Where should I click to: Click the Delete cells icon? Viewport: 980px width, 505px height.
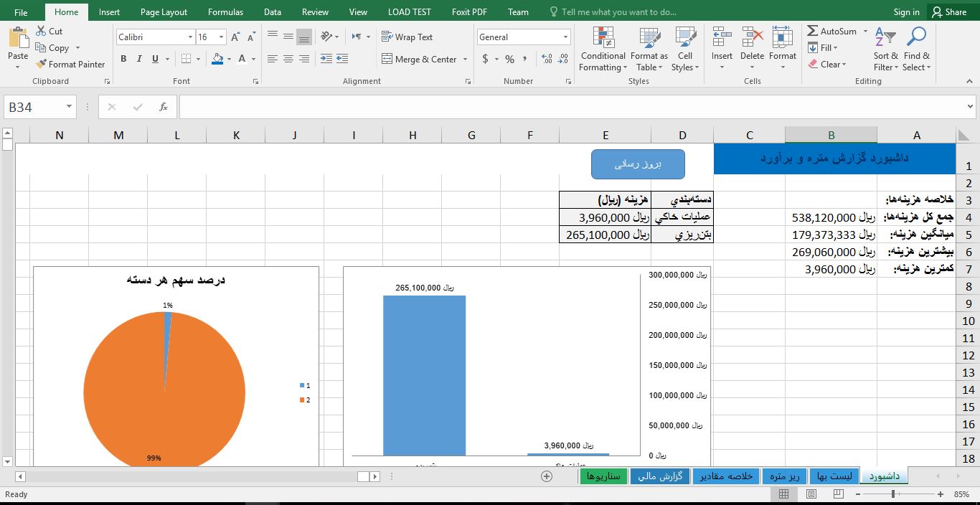752,37
